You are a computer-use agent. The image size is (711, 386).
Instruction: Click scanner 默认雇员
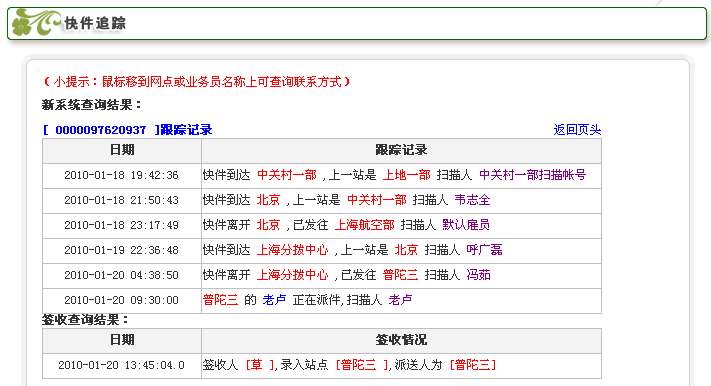(x=466, y=225)
